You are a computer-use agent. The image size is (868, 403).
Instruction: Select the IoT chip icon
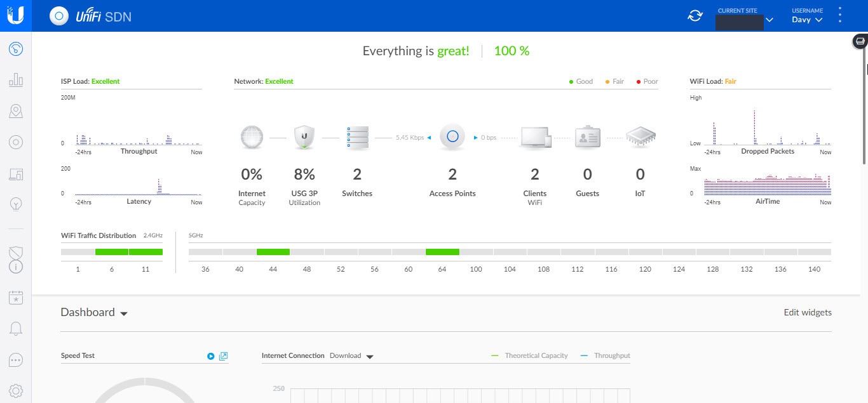click(x=641, y=136)
